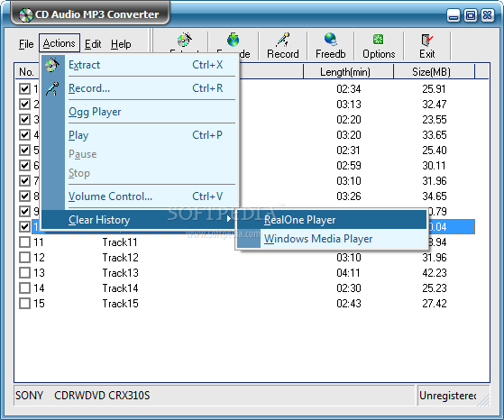504x420 pixels.
Task: Close the Actions menu
Action: [60, 43]
